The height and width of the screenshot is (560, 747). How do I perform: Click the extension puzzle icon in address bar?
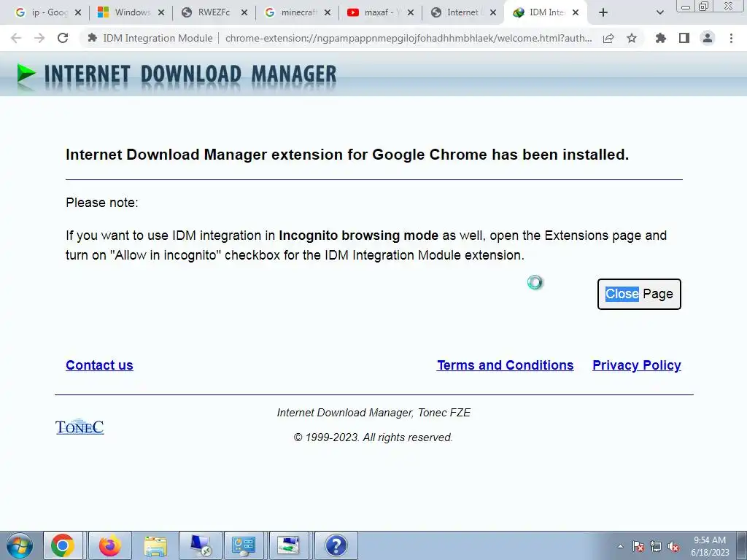(93, 38)
